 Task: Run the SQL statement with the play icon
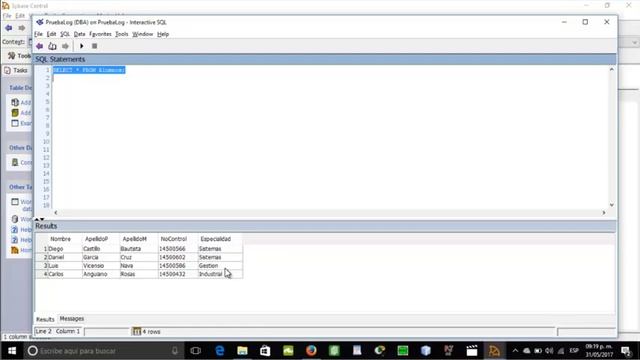[x=82, y=46]
